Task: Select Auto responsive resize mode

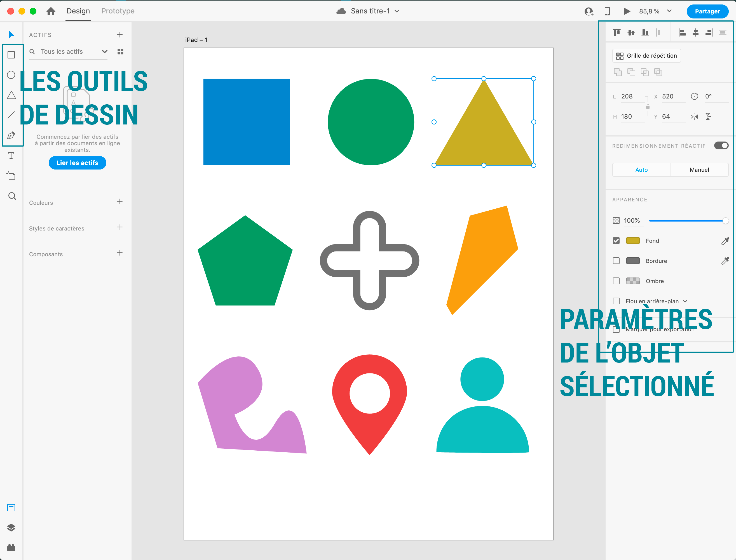Action: pyautogui.click(x=641, y=170)
